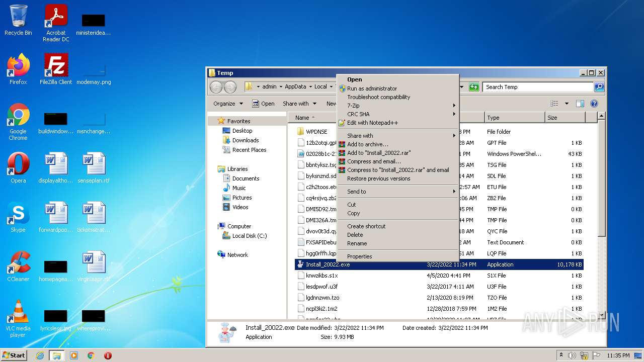The image size is (644, 362).
Task: Select Restore previous versions
Action: pos(397,178)
